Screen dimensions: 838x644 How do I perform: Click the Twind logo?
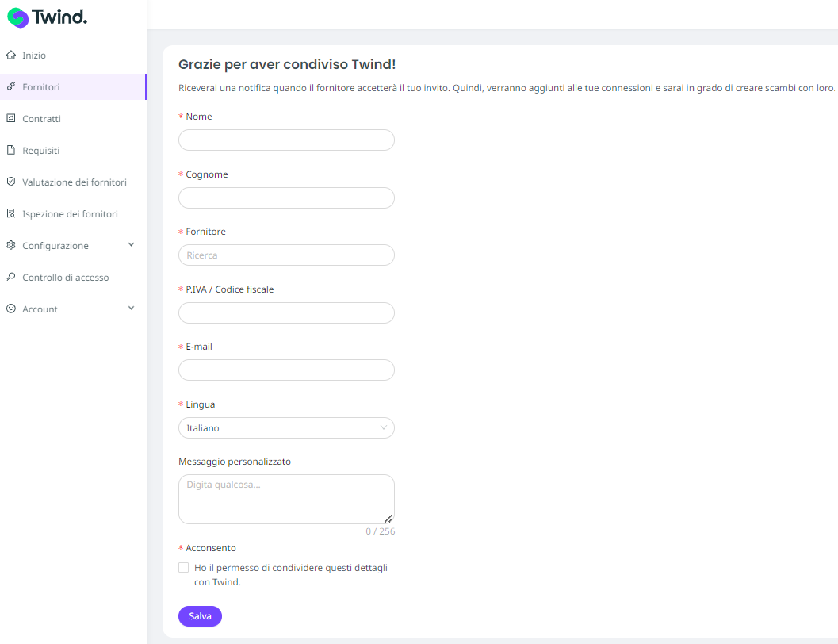click(47, 17)
